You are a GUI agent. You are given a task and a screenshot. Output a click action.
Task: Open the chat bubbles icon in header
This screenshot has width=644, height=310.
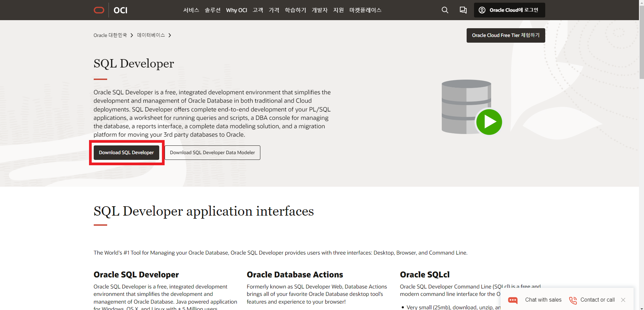click(463, 10)
